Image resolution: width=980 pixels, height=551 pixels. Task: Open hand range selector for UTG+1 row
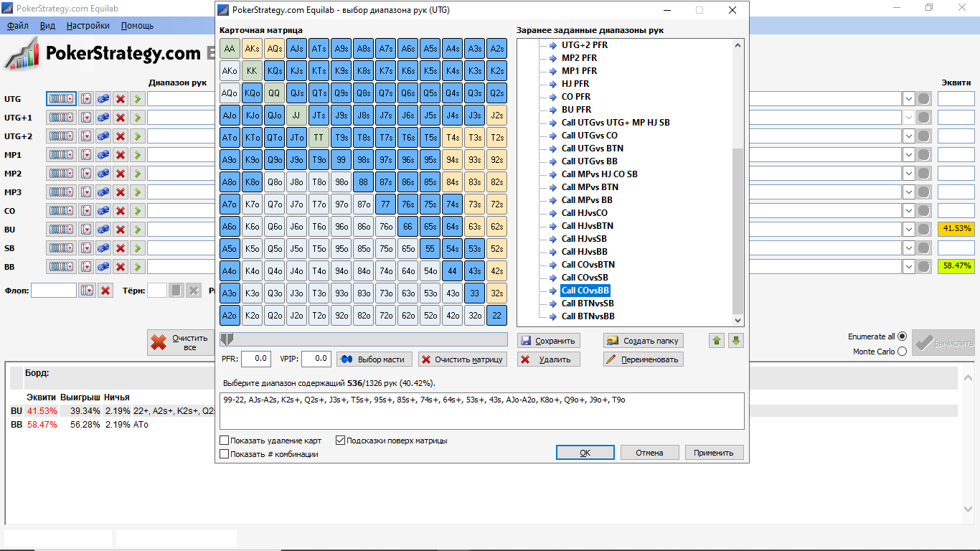pos(61,117)
